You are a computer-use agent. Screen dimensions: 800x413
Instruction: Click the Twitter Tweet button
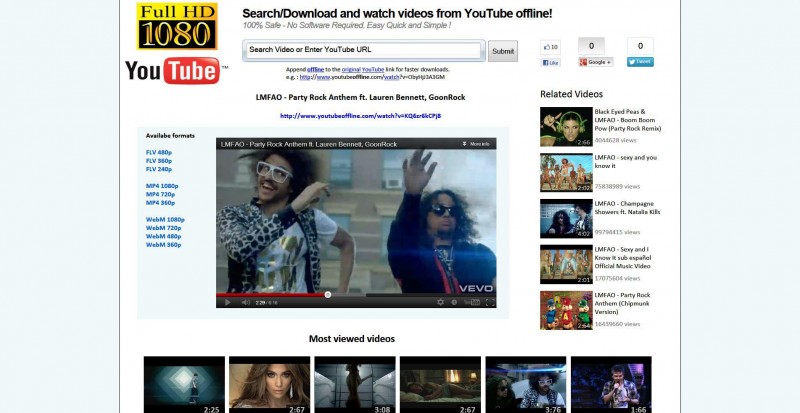click(x=640, y=62)
